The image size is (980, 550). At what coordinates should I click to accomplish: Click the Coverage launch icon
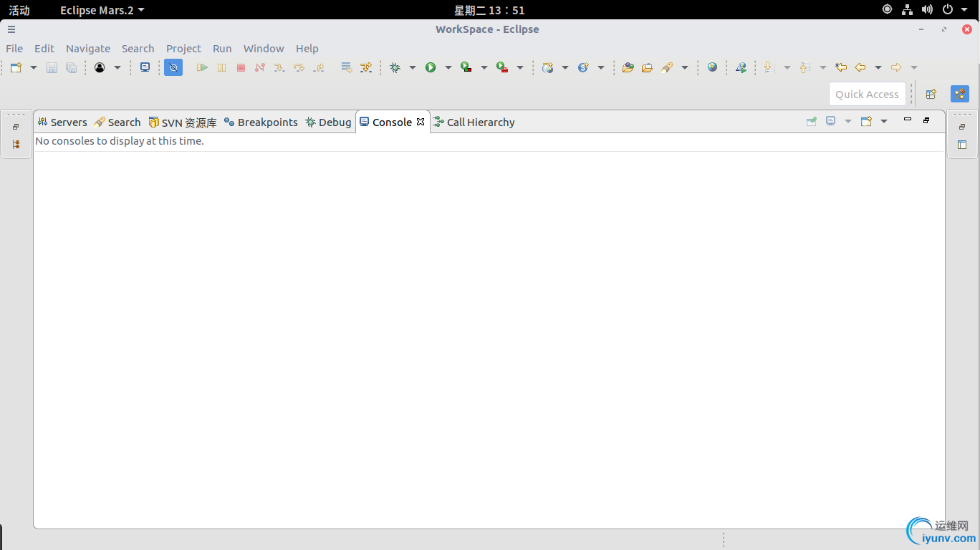click(x=466, y=67)
